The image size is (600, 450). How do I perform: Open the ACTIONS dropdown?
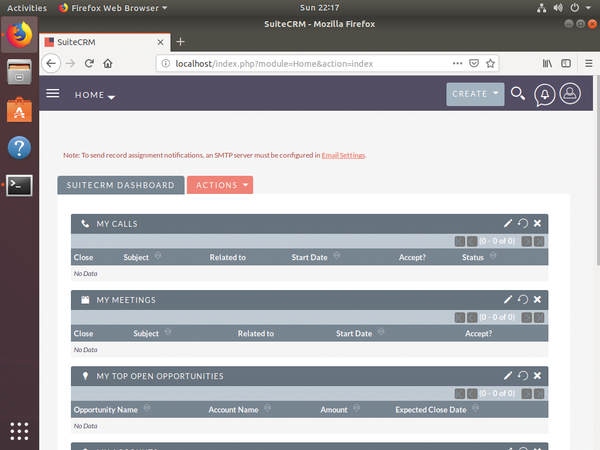click(x=220, y=185)
